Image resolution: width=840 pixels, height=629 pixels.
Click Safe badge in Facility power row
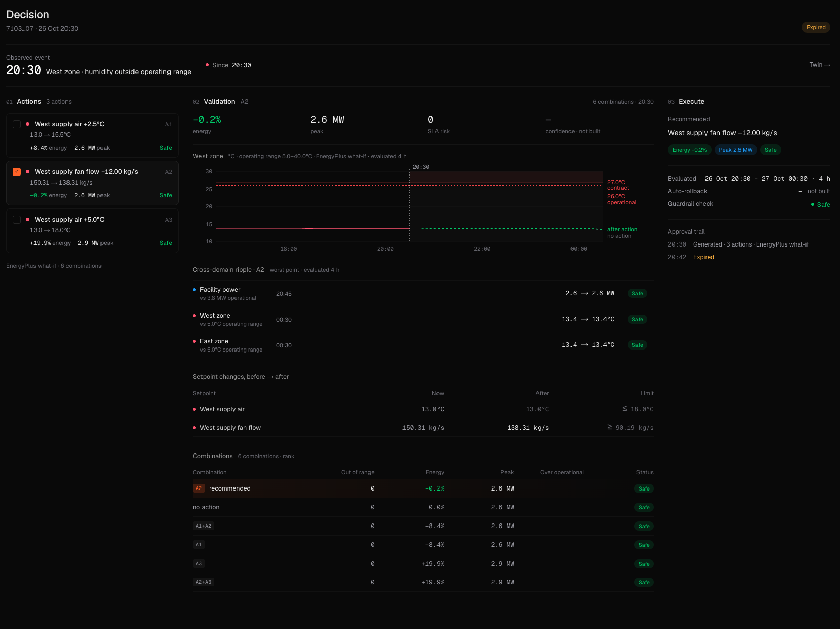pyautogui.click(x=637, y=293)
